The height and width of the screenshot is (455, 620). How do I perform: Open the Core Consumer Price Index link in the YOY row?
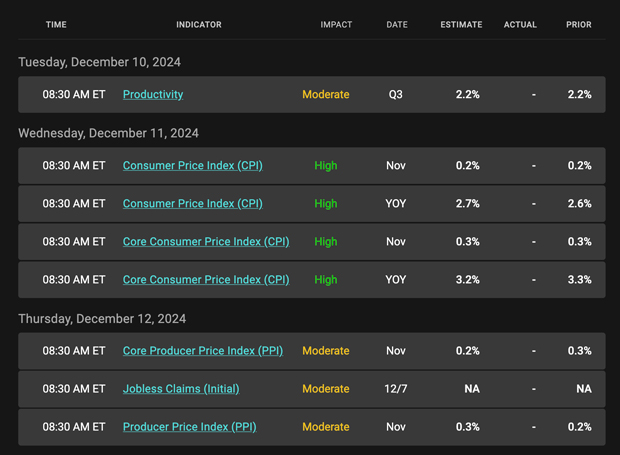[x=206, y=280]
